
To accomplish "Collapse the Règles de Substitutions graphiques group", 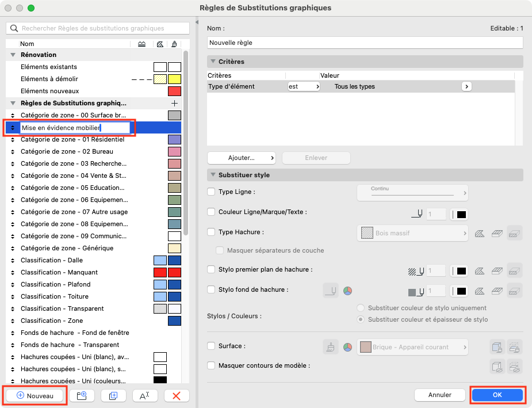I will [x=13, y=103].
